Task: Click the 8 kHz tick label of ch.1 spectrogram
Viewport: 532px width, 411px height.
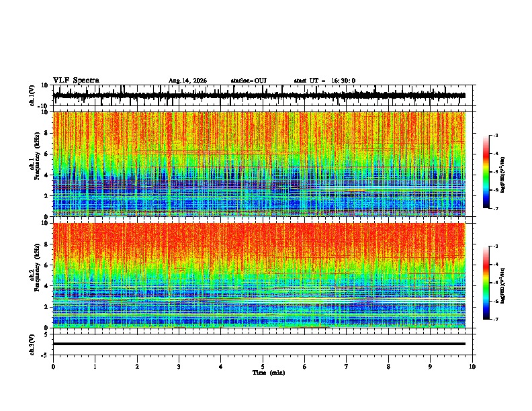Action: [46, 133]
